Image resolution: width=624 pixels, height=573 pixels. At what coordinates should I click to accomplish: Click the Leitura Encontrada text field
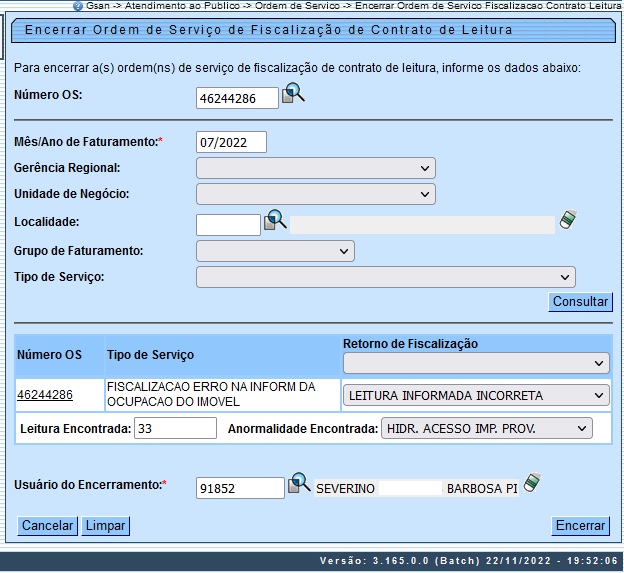pyautogui.click(x=176, y=429)
